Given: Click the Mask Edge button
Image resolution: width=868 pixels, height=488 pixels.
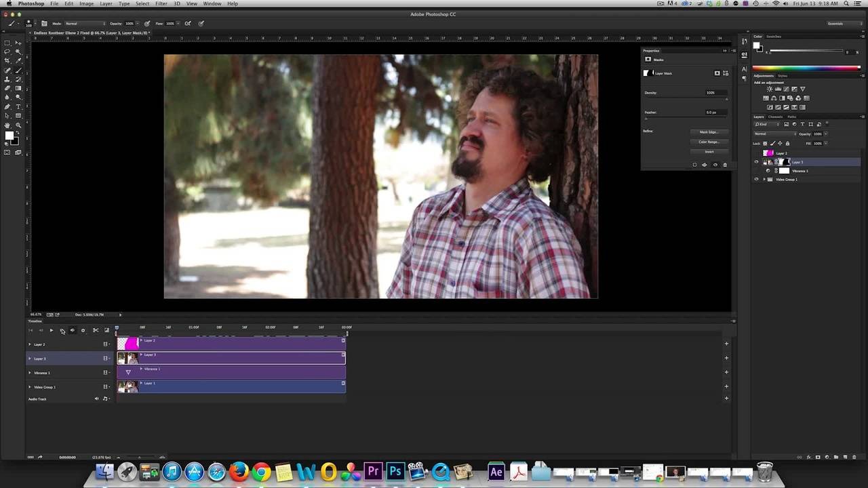Looking at the screenshot, I should 709,132.
